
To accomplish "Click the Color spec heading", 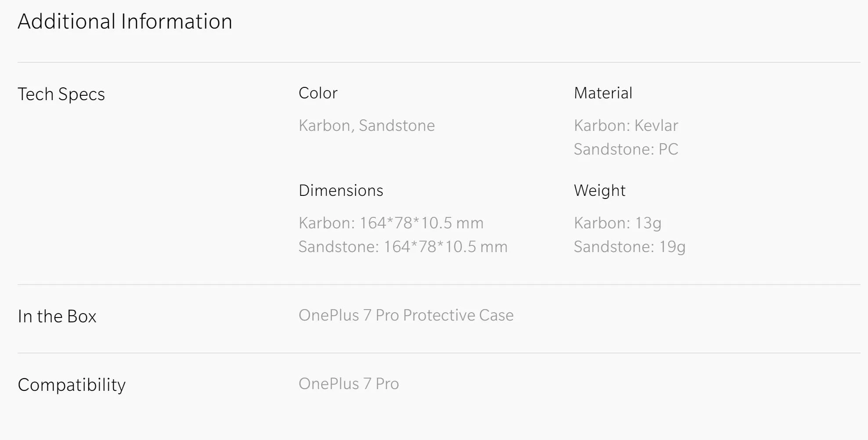I will pos(318,93).
